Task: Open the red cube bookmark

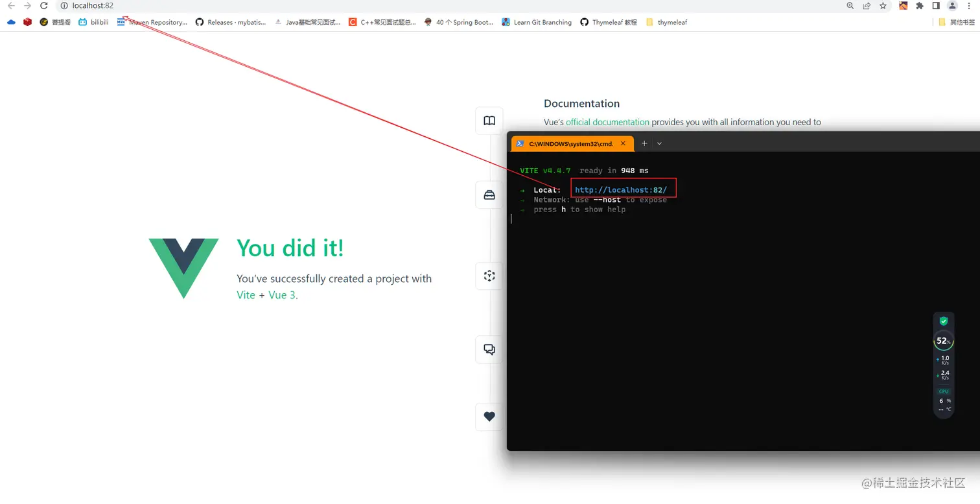Action: click(27, 22)
